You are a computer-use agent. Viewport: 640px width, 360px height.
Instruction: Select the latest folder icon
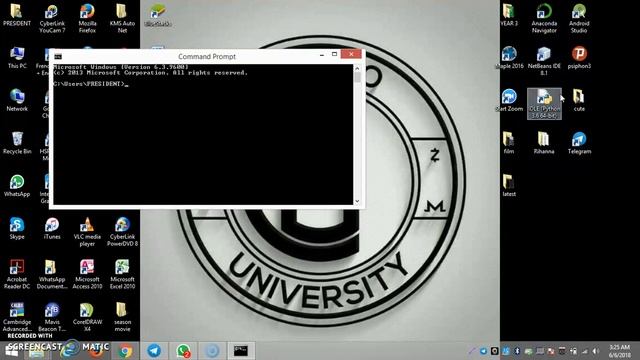tap(509, 186)
